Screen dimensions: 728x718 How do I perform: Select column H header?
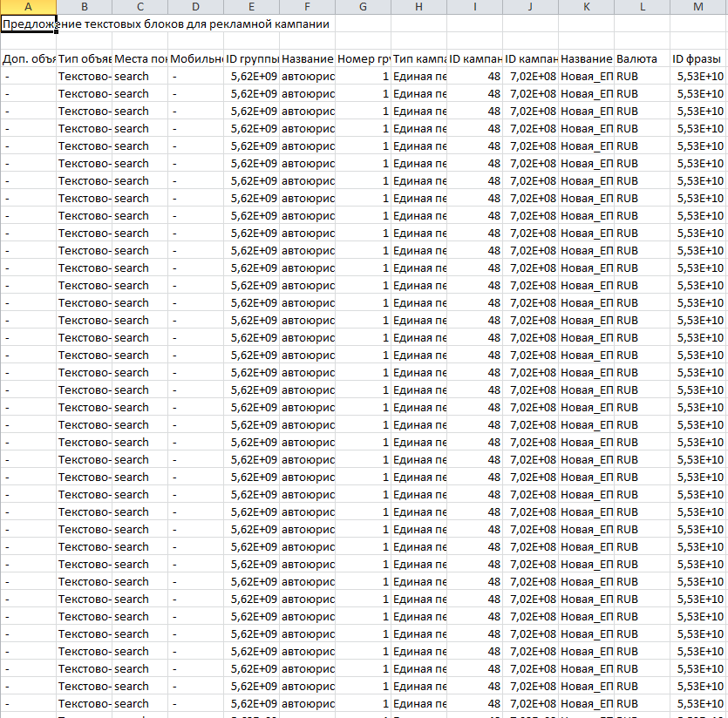[418, 7]
